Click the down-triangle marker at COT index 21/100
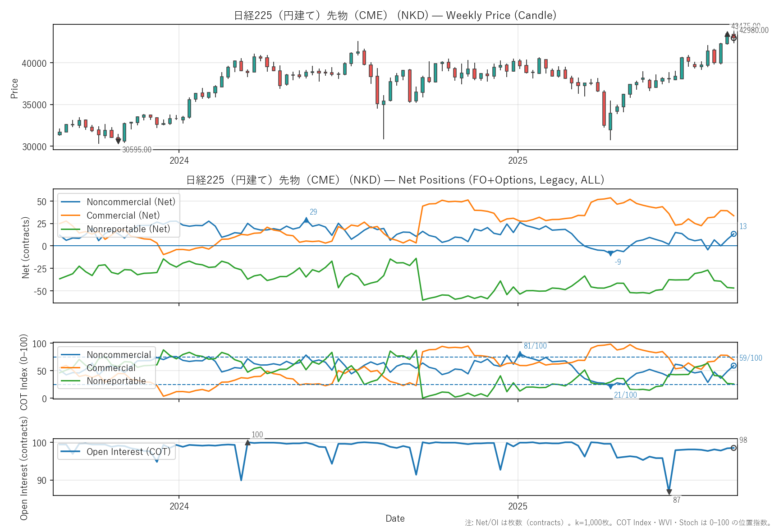Screen dimensions: 779x532 (610, 386)
